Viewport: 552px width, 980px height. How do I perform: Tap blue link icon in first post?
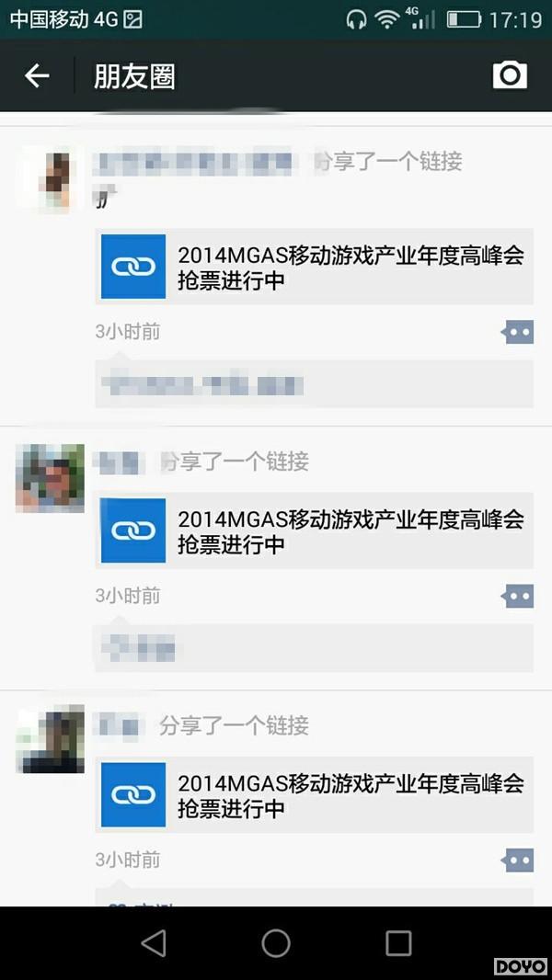[x=133, y=267]
